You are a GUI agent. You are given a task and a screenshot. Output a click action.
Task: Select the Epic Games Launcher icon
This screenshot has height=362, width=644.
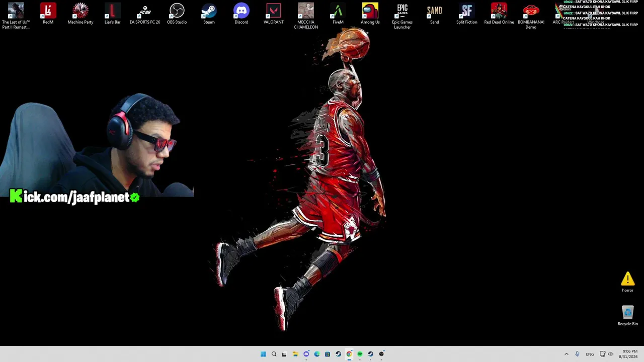coord(403,16)
